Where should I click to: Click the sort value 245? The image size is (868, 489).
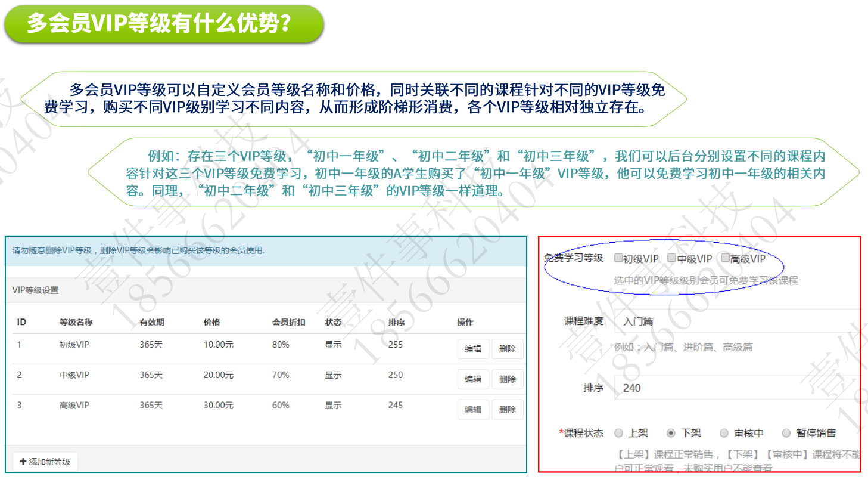[x=396, y=405]
